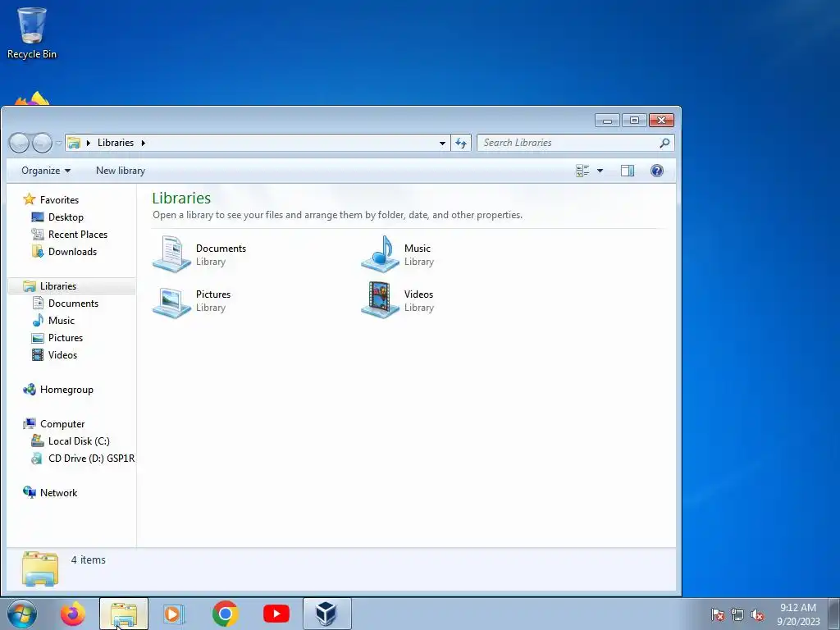Open the Organize menu
The image size is (840, 630).
point(46,171)
